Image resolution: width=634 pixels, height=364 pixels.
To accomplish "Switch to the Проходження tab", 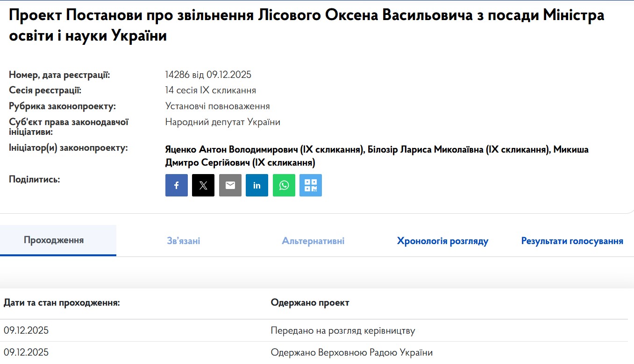I will (54, 240).
